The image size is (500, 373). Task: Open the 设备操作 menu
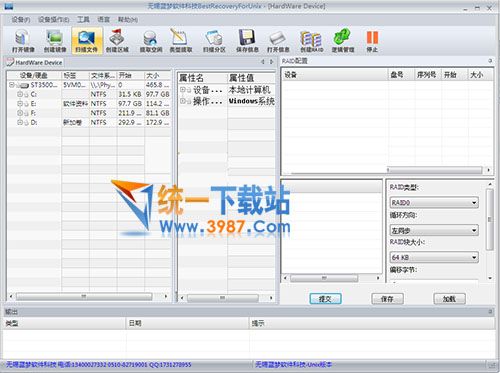(53, 20)
